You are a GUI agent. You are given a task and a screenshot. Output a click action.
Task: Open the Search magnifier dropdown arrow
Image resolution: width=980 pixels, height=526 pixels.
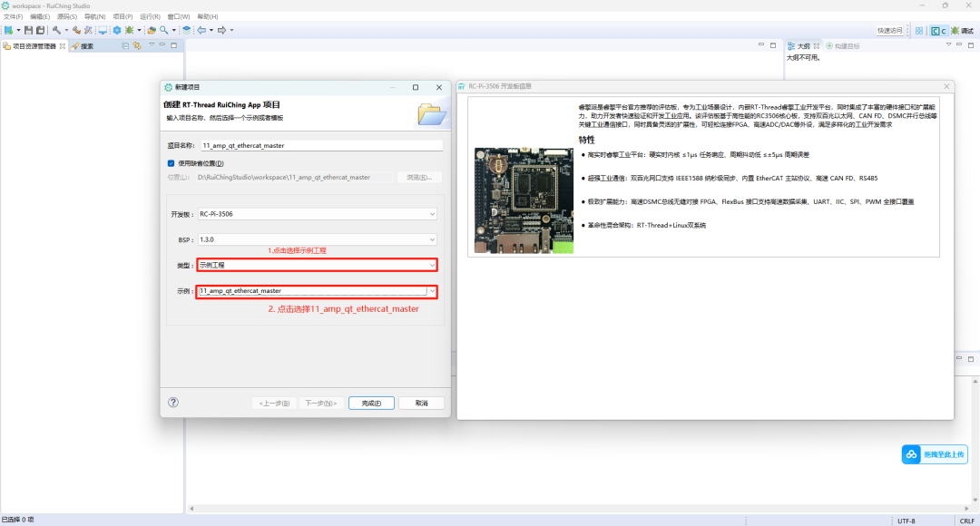173,30
